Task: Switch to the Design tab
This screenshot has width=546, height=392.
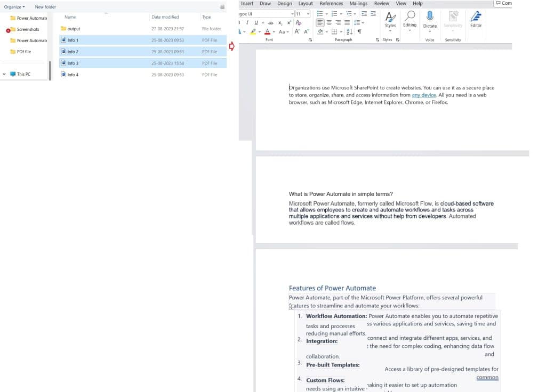Action: point(285,4)
